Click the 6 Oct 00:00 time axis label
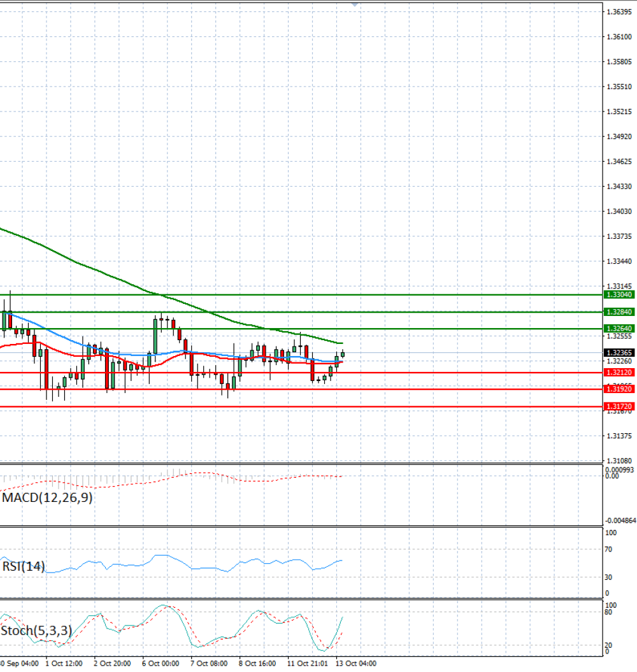The width and height of the screenshot is (637, 672). [x=161, y=664]
